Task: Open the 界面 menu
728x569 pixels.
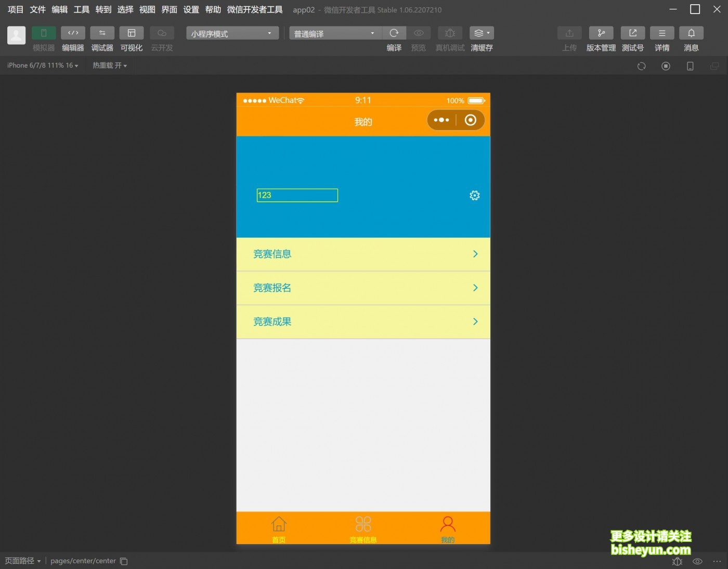Action: point(169,9)
